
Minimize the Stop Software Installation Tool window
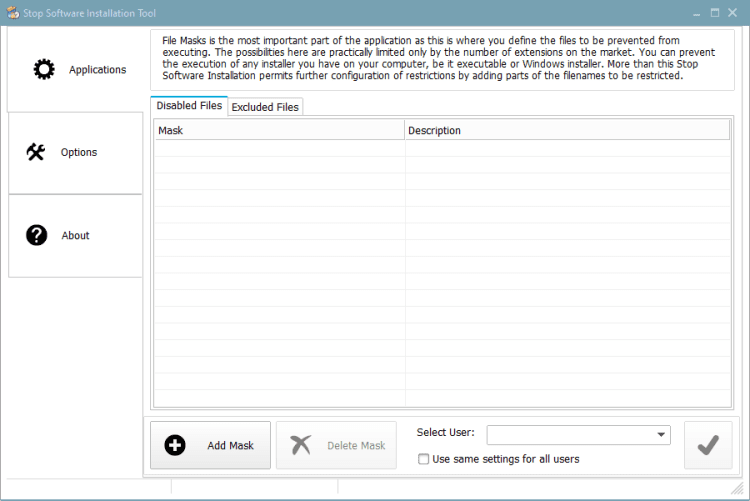(696, 13)
